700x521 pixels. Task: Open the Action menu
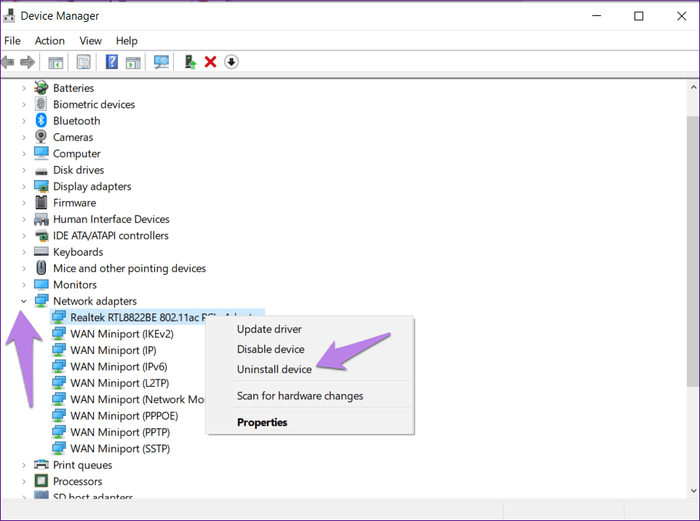[x=49, y=41]
